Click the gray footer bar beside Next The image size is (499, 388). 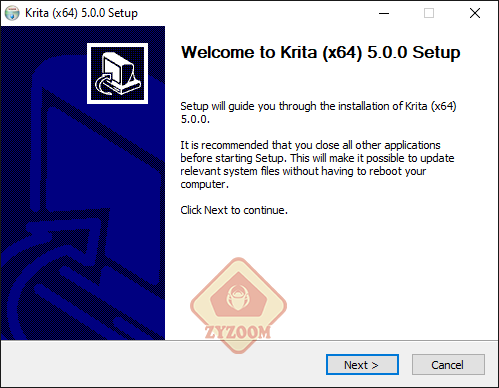click(x=163, y=364)
